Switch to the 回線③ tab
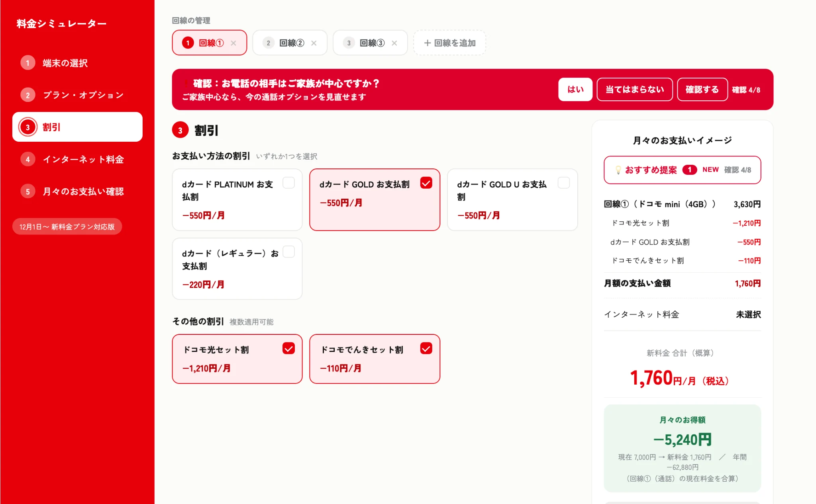 [x=370, y=43]
